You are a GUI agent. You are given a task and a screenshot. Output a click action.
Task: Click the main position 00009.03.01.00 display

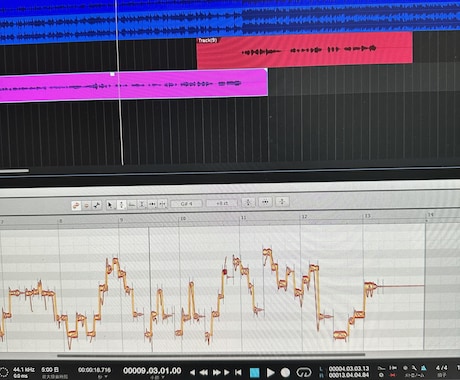[152, 371]
